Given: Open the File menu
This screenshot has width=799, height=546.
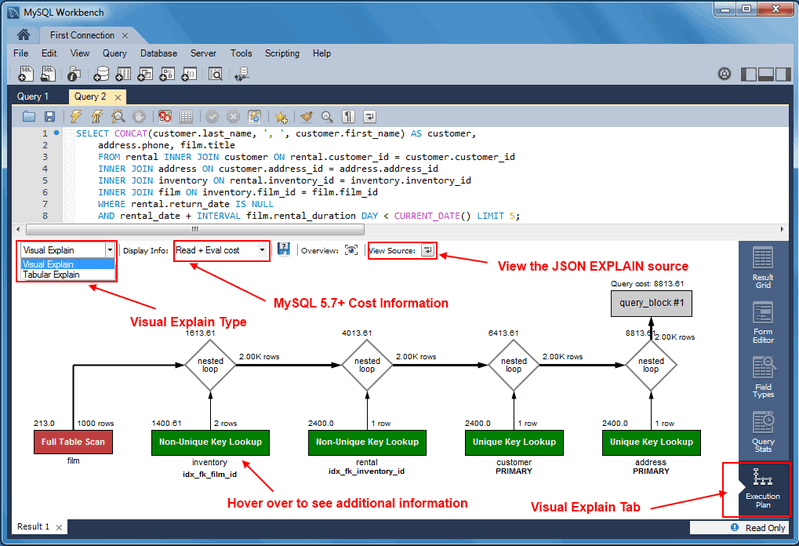Looking at the screenshot, I should pos(21,54).
